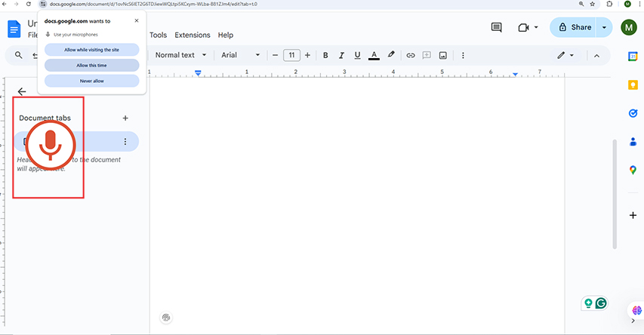
Task: Click the red voice typing microphone
Action: click(51, 145)
